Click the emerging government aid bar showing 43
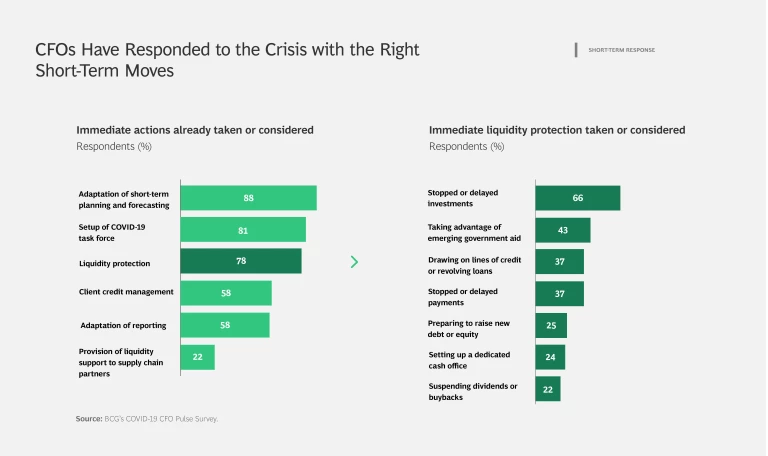 click(x=563, y=230)
